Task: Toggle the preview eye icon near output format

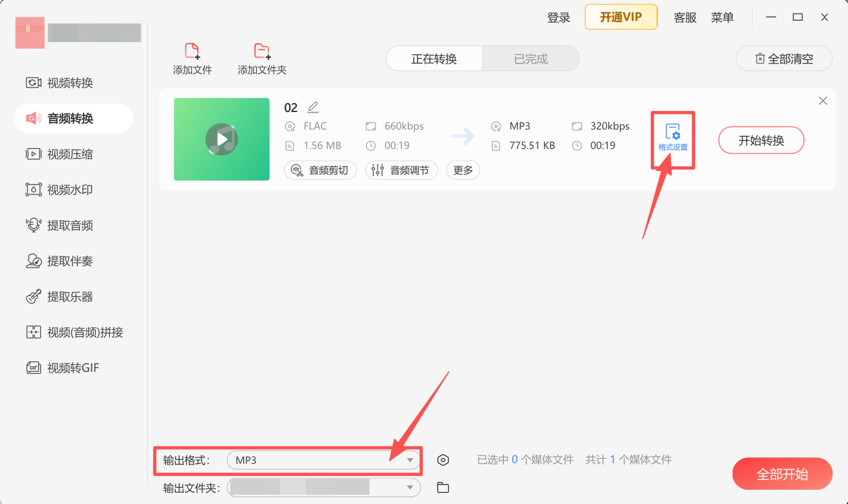Action: coord(443,459)
